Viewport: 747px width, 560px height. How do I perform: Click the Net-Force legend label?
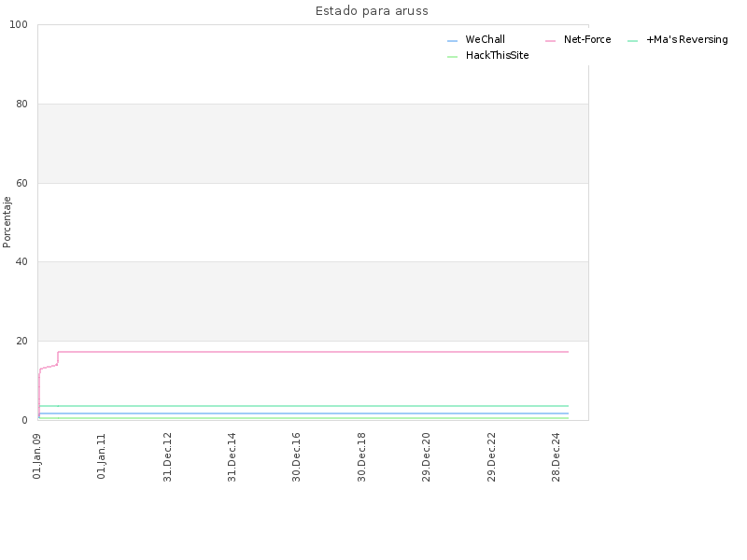click(x=587, y=39)
